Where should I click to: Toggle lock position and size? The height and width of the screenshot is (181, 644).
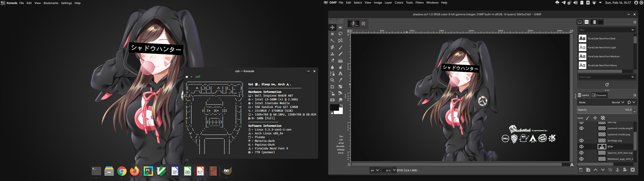click(595, 118)
